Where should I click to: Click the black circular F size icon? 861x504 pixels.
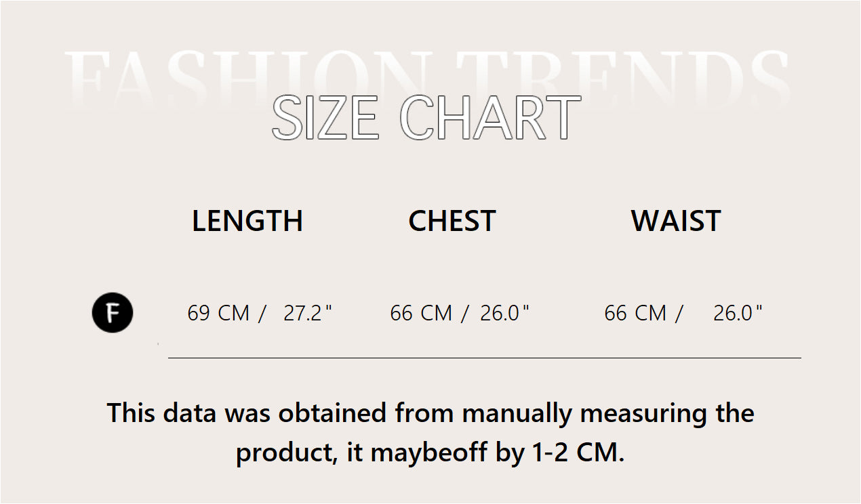[113, 313]
